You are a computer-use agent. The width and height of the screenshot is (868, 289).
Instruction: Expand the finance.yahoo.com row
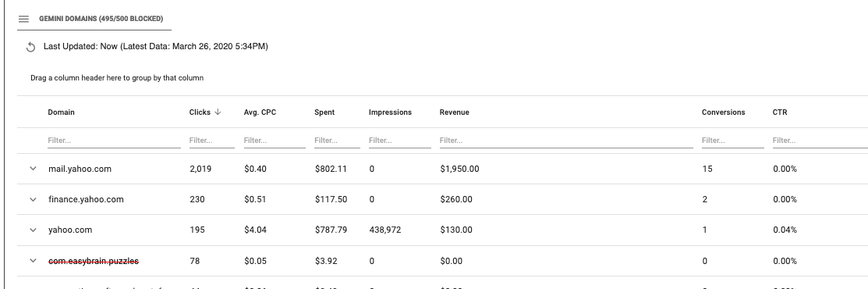[x=33, y=199]
